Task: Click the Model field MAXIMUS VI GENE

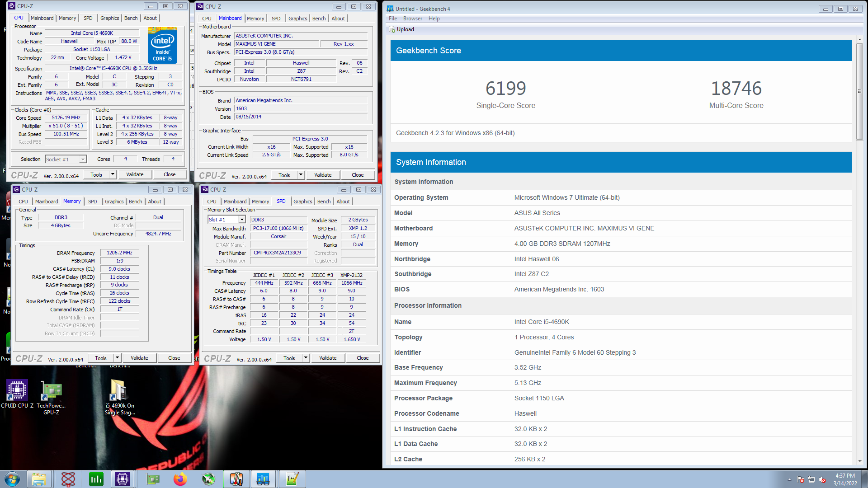Action: click(276, 44)
